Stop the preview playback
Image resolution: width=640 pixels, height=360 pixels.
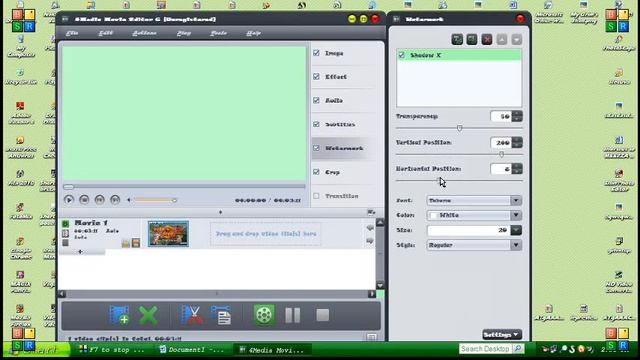[x=84, y=200]
